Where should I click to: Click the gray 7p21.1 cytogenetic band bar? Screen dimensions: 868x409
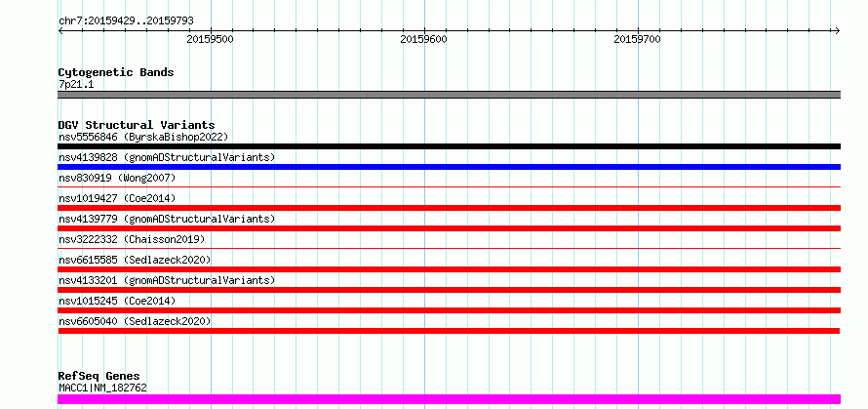449,95
